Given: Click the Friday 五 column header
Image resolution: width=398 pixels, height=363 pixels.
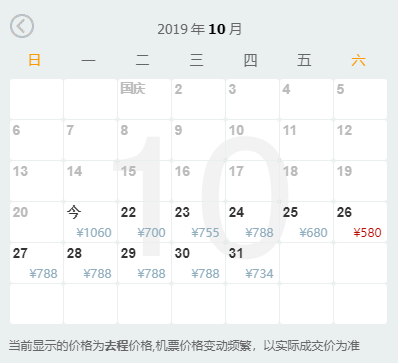Looking at the screenshot, I should (x=304, y=60).
